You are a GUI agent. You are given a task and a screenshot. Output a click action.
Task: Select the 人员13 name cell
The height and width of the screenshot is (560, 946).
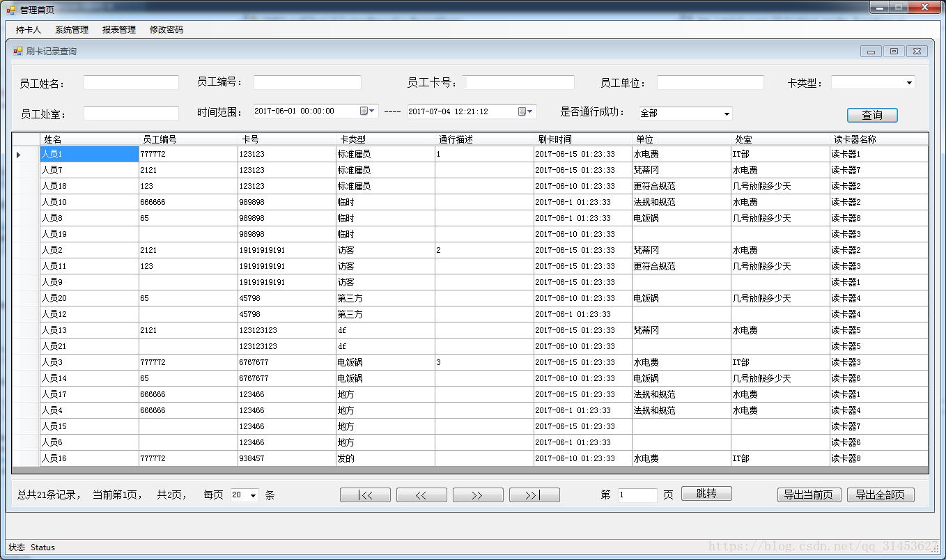89,330
